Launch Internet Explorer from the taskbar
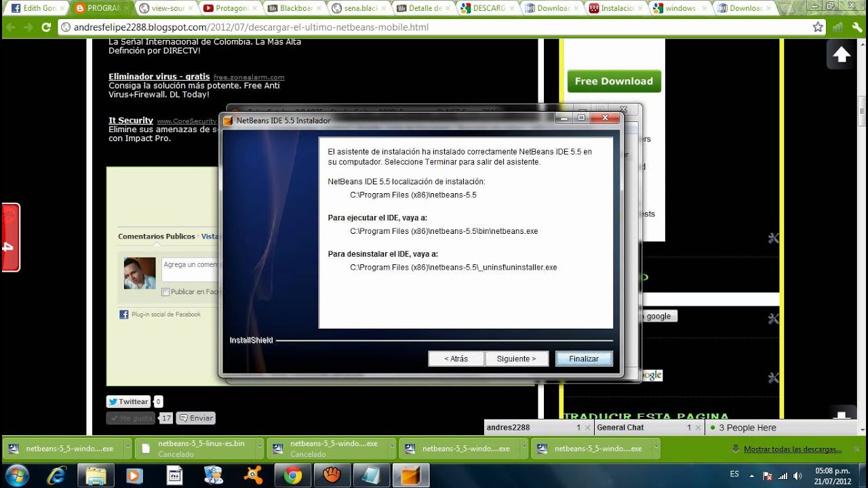 coord(57,476)
